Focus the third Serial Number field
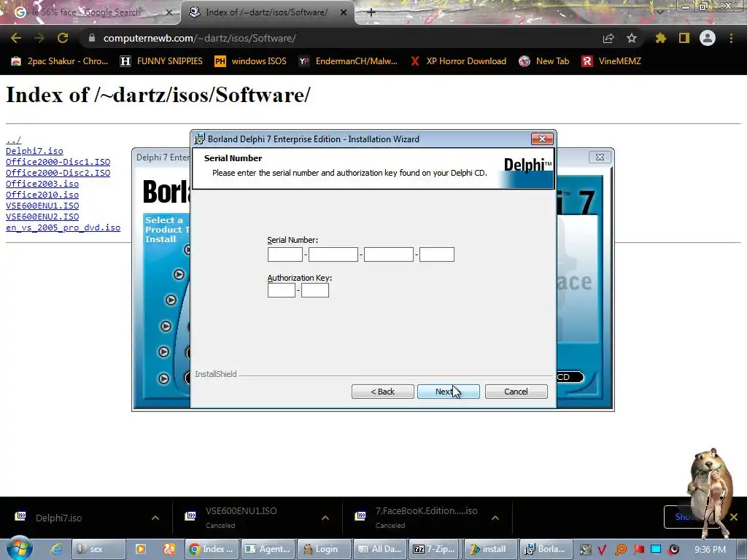This screenshot has width=747, height=560. pos(389,254)
